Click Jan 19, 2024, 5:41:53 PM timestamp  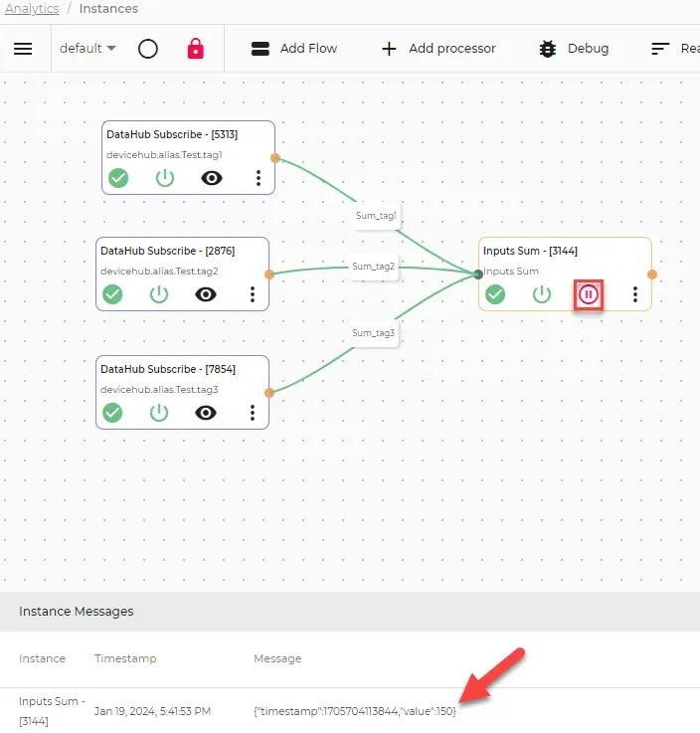pos(152,711)
